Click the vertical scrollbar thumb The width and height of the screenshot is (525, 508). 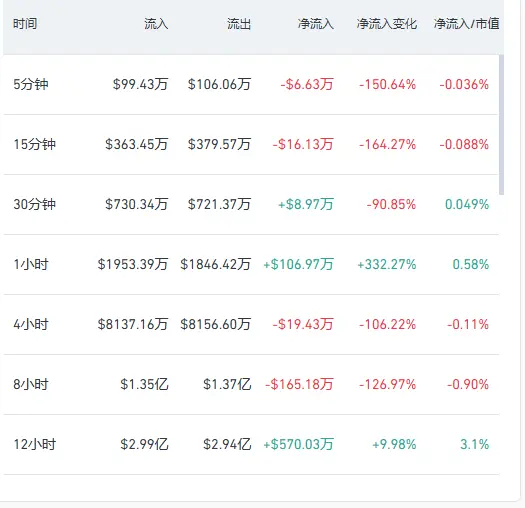pos(501,125)
